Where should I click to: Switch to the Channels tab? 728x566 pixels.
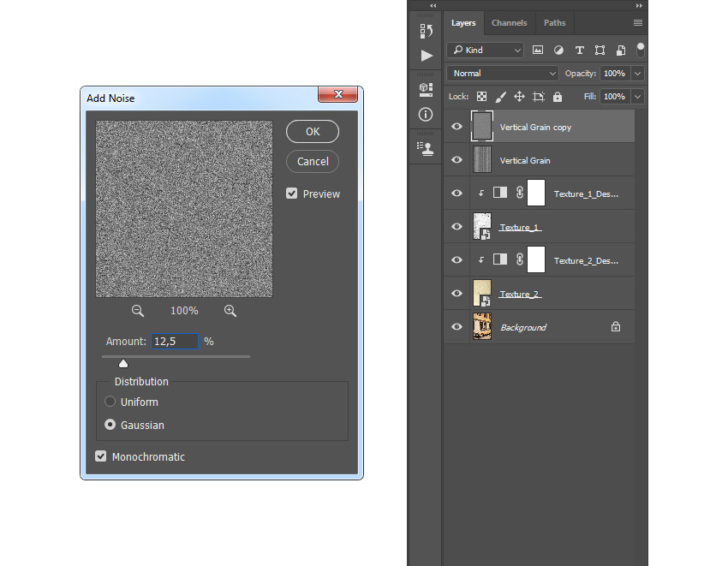(x=510, y=23)
